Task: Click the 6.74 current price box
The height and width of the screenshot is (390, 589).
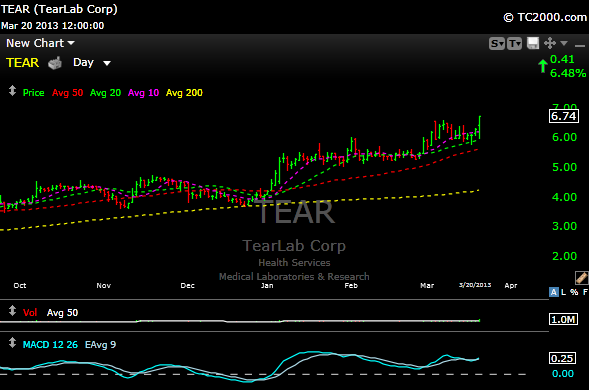Action: point(564,116)
